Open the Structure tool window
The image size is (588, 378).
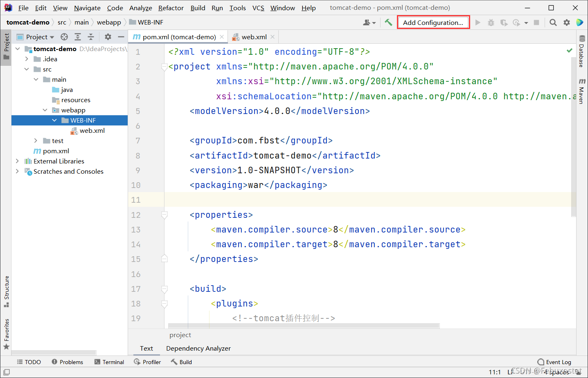click(7, 291)
